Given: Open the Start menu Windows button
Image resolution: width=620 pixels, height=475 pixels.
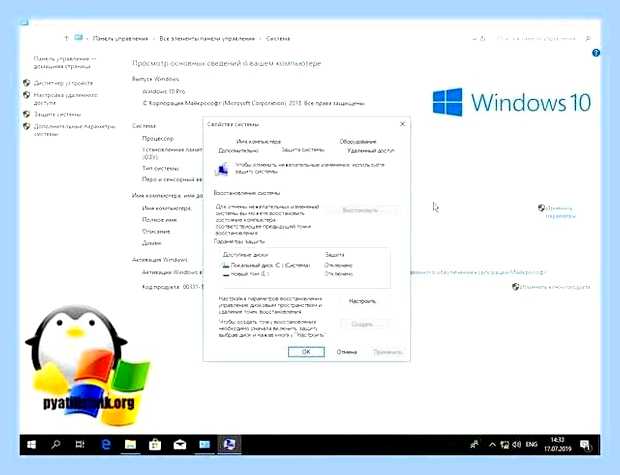Looking at the screenshot, I should pyautogui.click(x=31, y=445).
